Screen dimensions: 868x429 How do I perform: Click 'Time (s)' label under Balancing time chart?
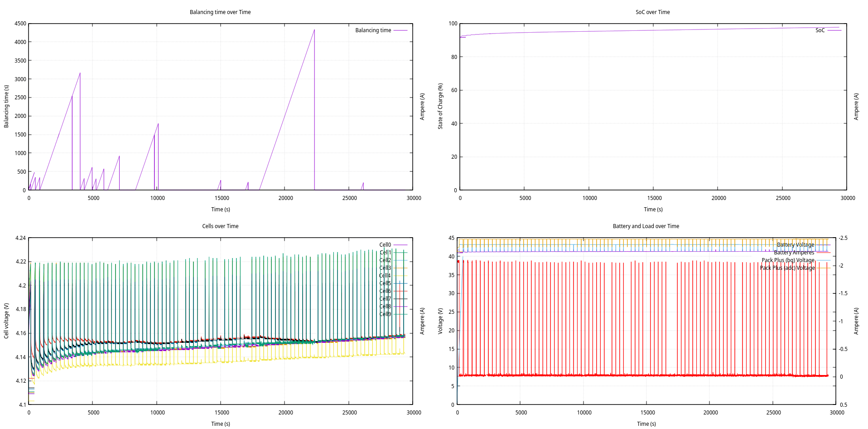pyautogui.click(x=221, y=210)
